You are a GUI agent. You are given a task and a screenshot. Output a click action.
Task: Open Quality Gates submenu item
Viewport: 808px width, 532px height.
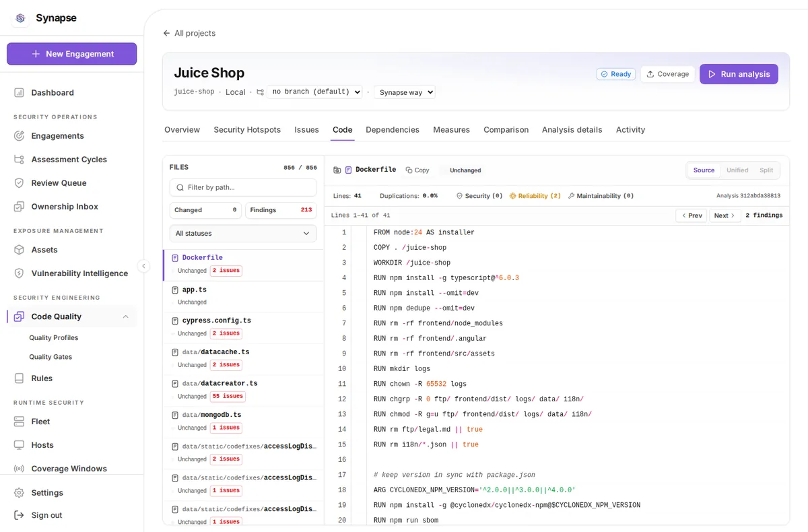tap(50, 357)
